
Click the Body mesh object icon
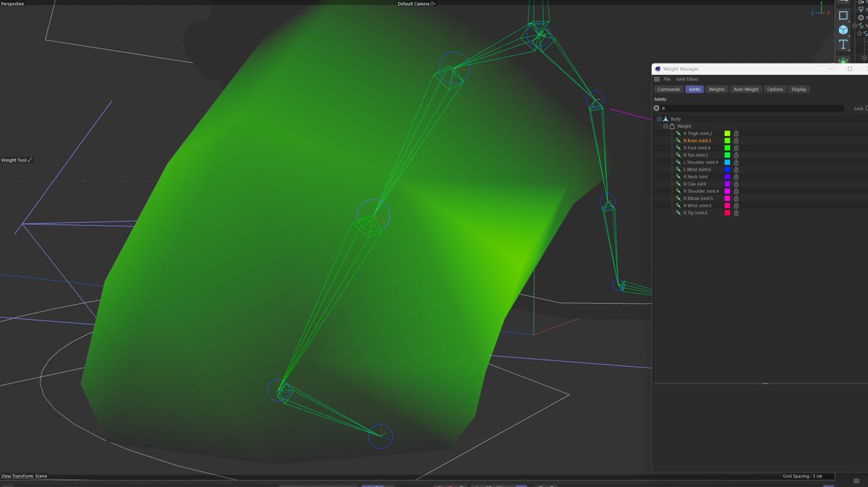pyautogui.click(x=665, y=119)
